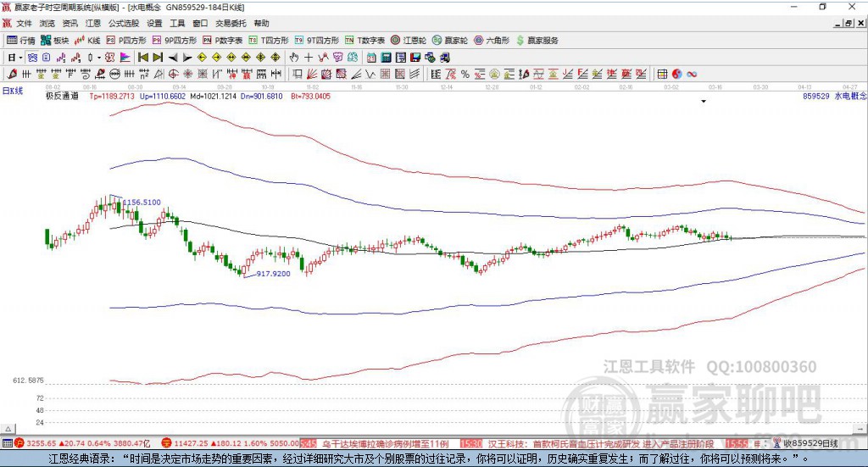Click the Shanghai index 3255.65 status entry
The image size is (868, 467).
pyautogui.click(x=82, y=444)
